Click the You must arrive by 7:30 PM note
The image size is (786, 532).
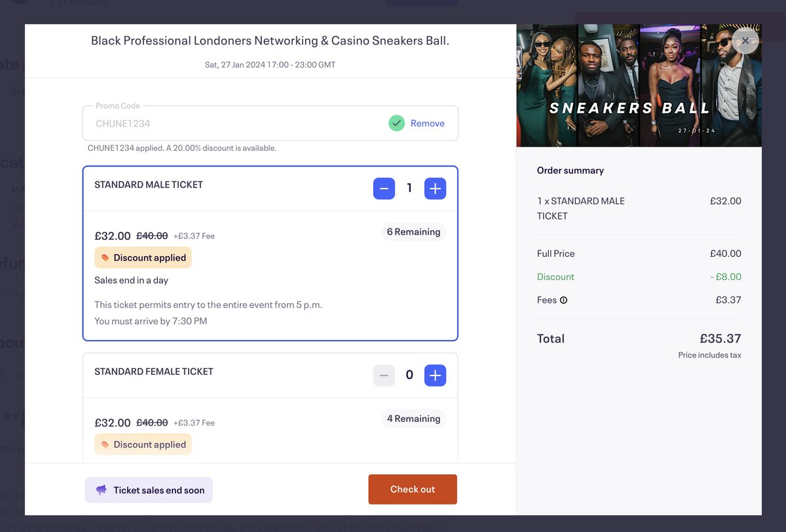tap(151, 321)
